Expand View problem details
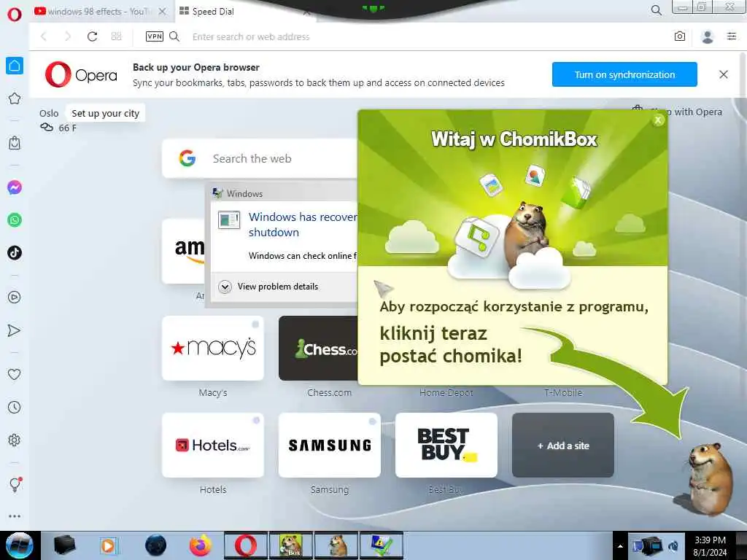This screenshot has width=747, height=560. tap(268, 286)
